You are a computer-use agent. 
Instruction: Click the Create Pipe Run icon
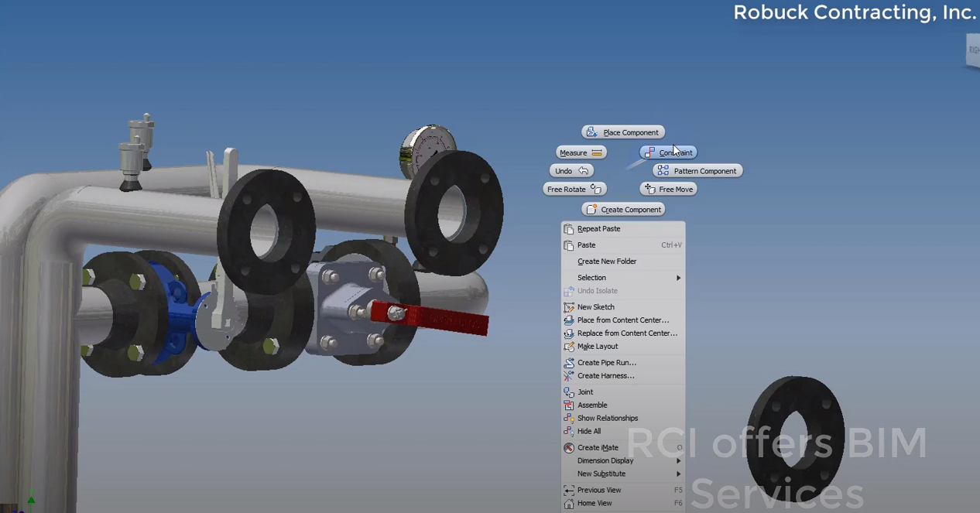(569, 363)
